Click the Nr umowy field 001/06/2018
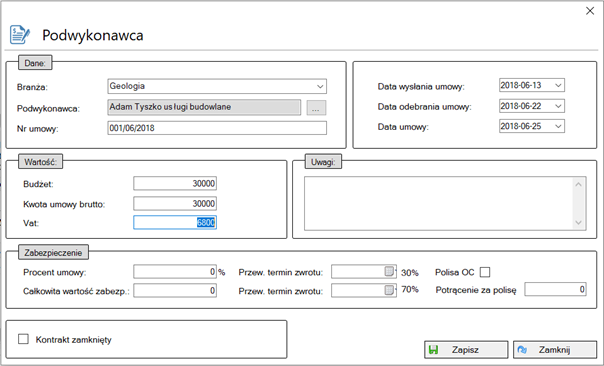 point(217,128)
